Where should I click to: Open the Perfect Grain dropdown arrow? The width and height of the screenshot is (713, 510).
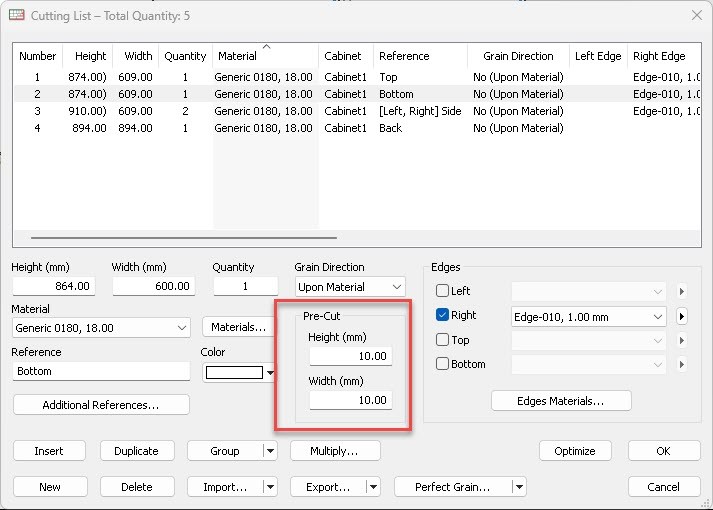(x=518, y=487)
